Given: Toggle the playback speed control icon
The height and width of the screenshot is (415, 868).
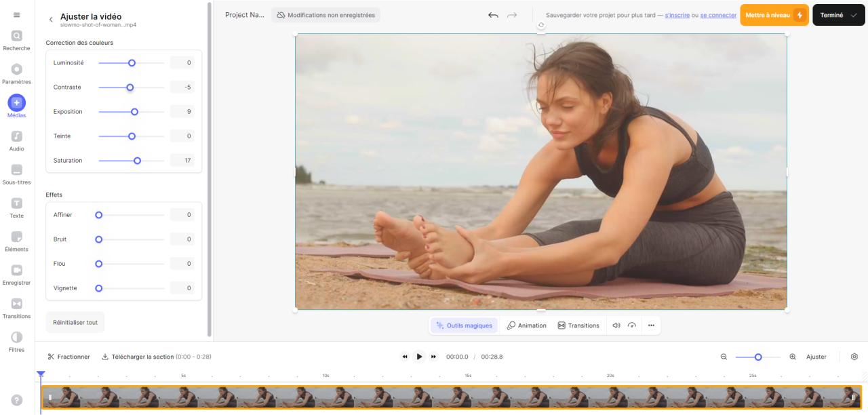Looking at the screenshot, I should tap(631, 325).
